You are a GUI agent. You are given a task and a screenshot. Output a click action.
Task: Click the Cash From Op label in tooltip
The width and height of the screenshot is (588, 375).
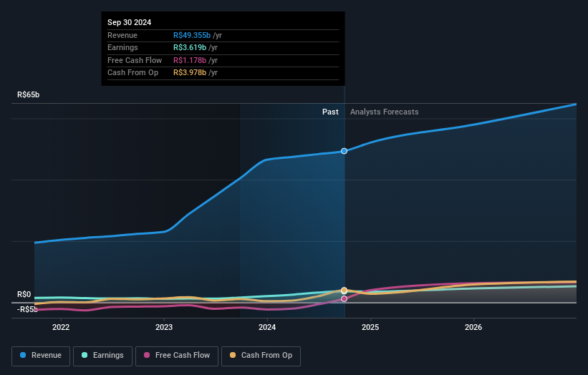click(132, 73)
